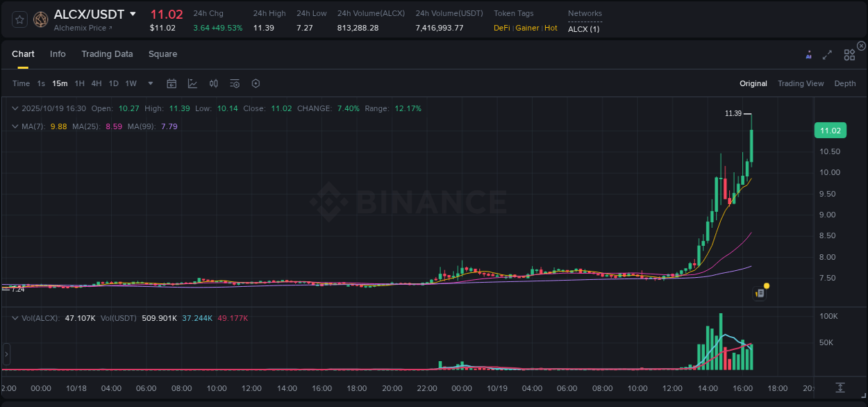
Task: Open the candlestick comparison tool
Action: 214,83
